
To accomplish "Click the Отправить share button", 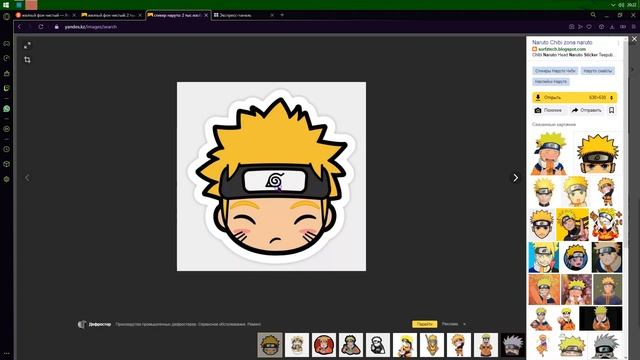I will (587, 110).
